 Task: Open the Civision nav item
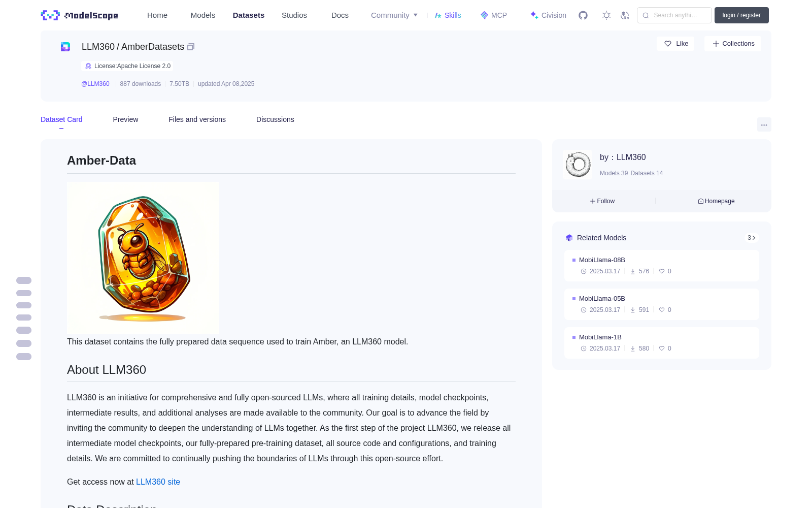[x=548, y=15]
